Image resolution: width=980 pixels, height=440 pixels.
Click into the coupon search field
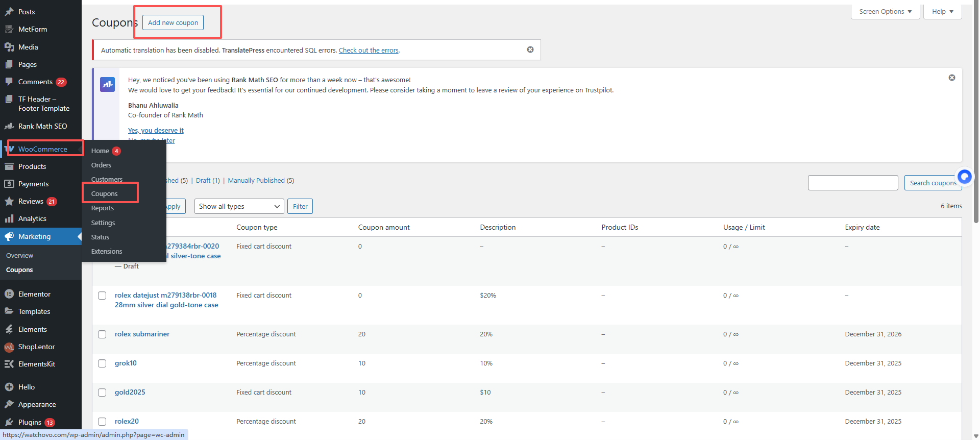point(852,183)
